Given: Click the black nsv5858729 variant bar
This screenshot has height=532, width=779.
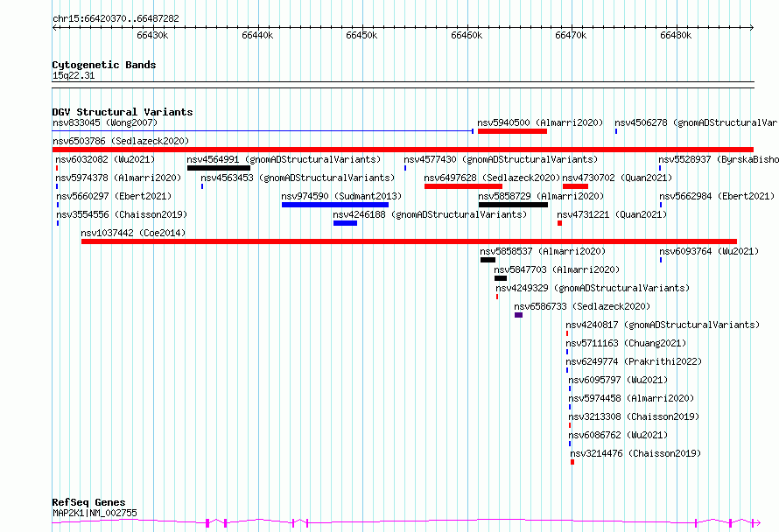Looking at the screenshot, I should click(x=513, y=205).
